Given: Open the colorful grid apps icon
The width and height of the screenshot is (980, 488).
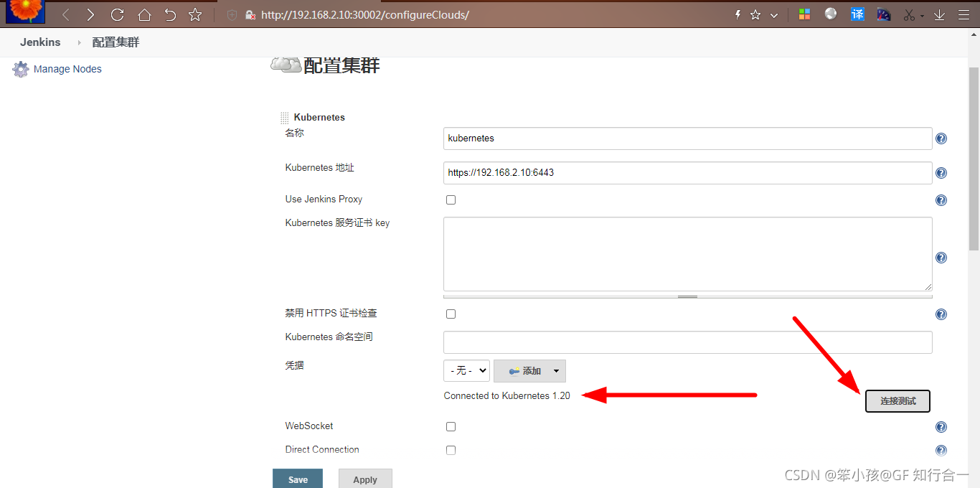Looking at the screenshot, I should 805,14.
